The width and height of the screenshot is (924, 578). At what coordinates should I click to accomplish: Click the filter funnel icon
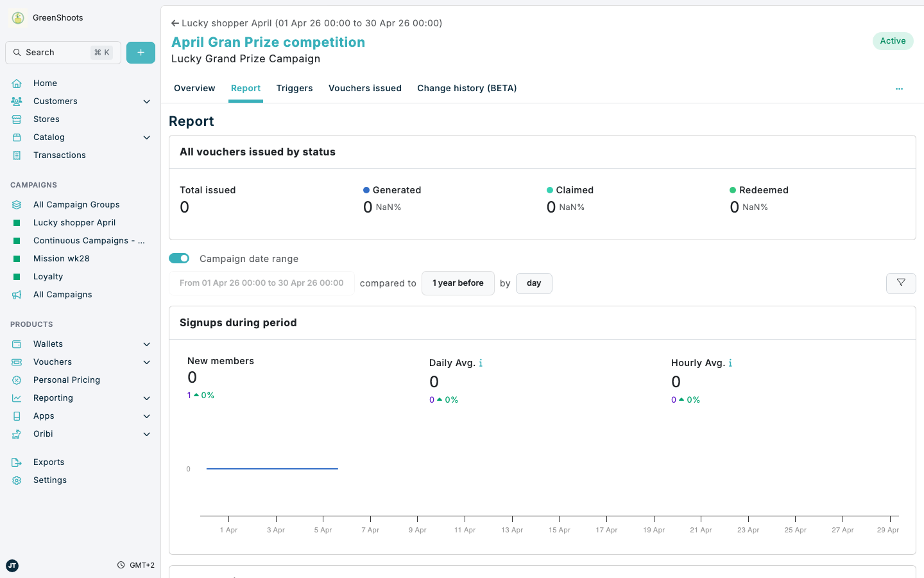pos(900,283)
